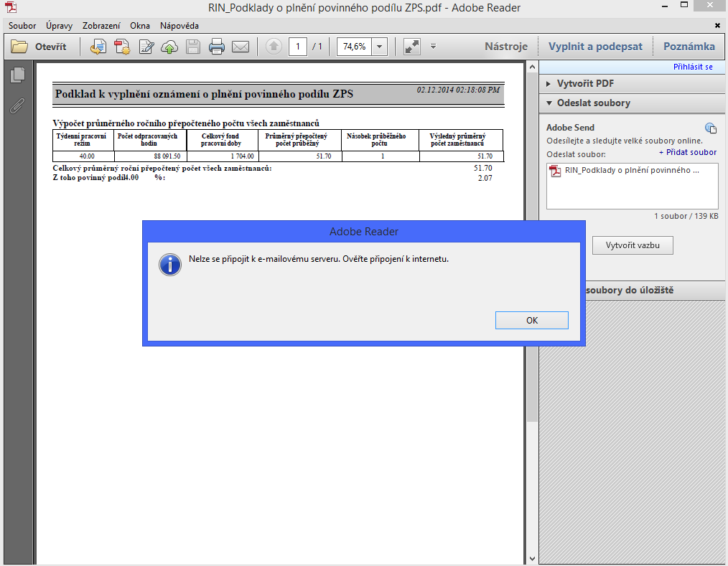This screenshot has height=566, width=728.
Task: Click the previous page up-arrow icon
Action: [274, 47]
